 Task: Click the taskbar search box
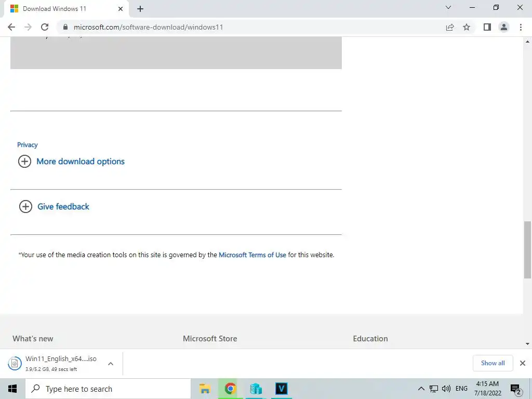point(108,389)
